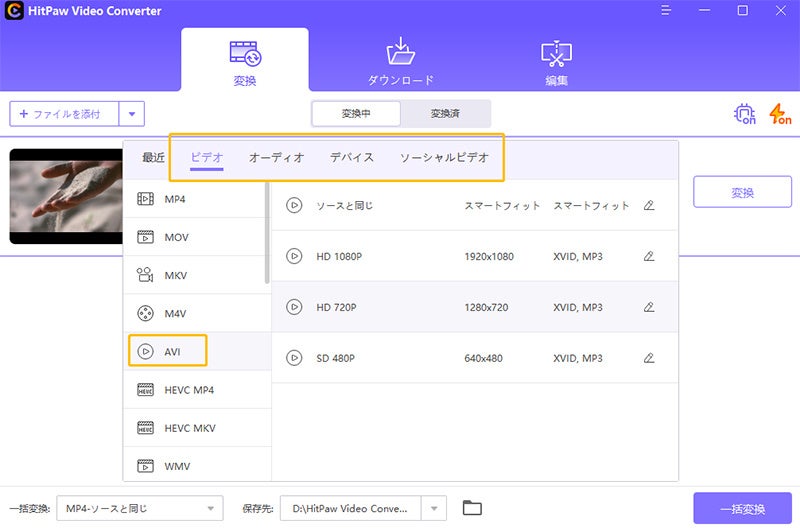Select the ソースと同じ preset label
The width and height of the screenshot is (800, 528).
coord(344,206)
